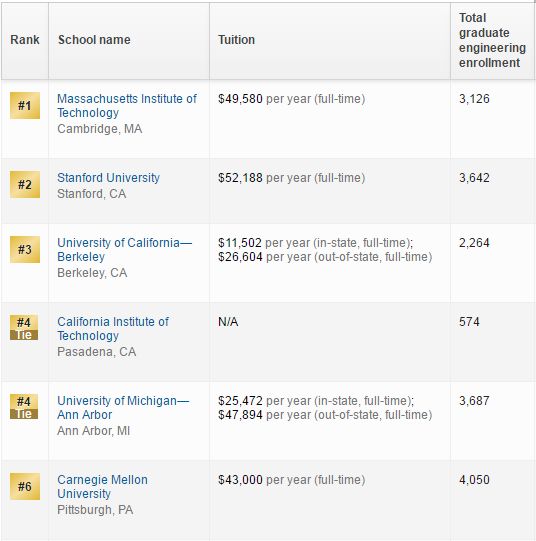Open the Carnegie Mellon University link

coord(102,487)
